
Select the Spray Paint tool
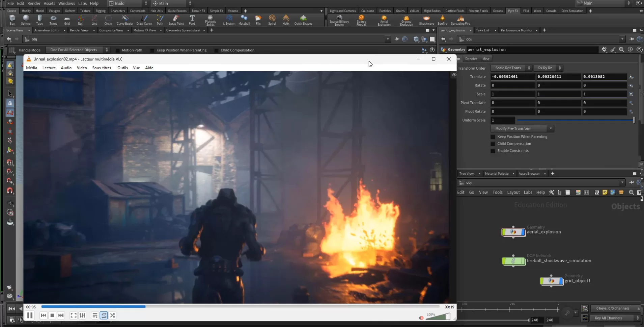coord(176,20)
